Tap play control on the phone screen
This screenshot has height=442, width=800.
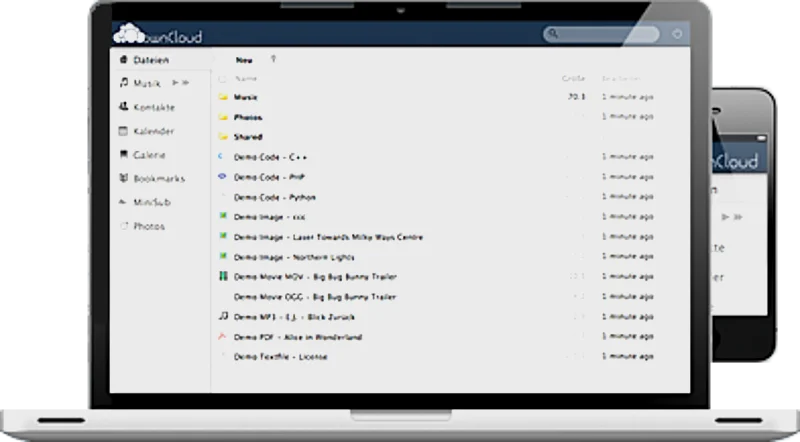tap(725, 217)
